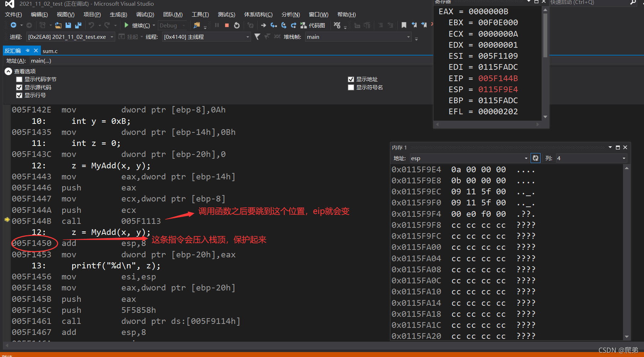Image resolution: width=644 pixels, height=357 pixels.
Task: Open the stack frame dropdown main
Action: coord(358,37)
